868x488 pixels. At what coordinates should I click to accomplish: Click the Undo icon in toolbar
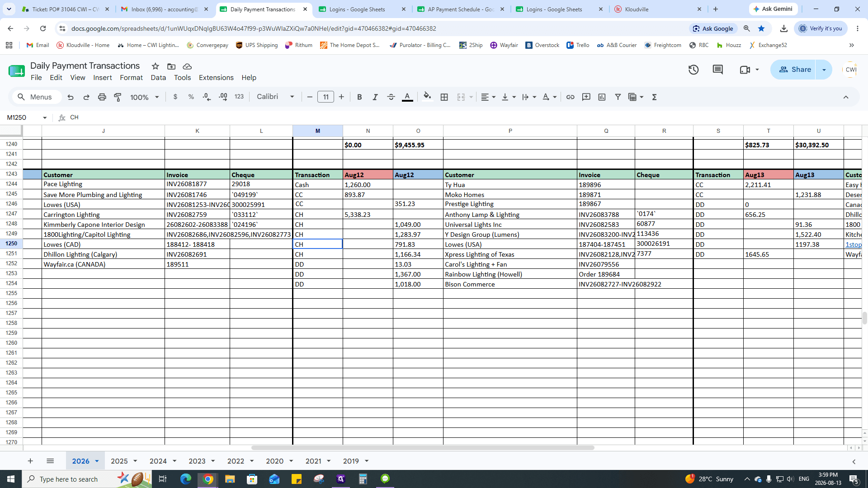click(x=71, y=97)
